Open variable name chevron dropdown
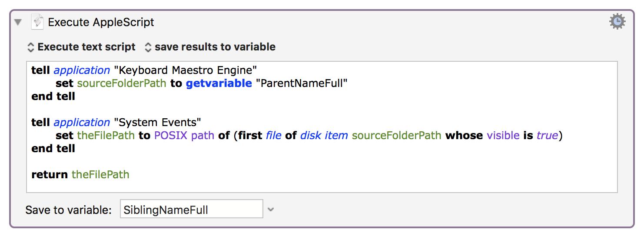 click(x=271, y=210)
